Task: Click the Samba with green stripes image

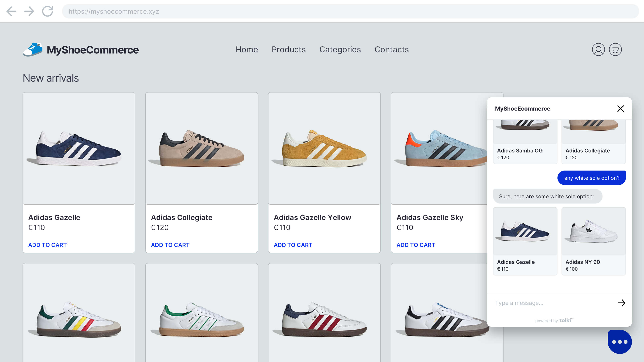Action: point(201,313)
